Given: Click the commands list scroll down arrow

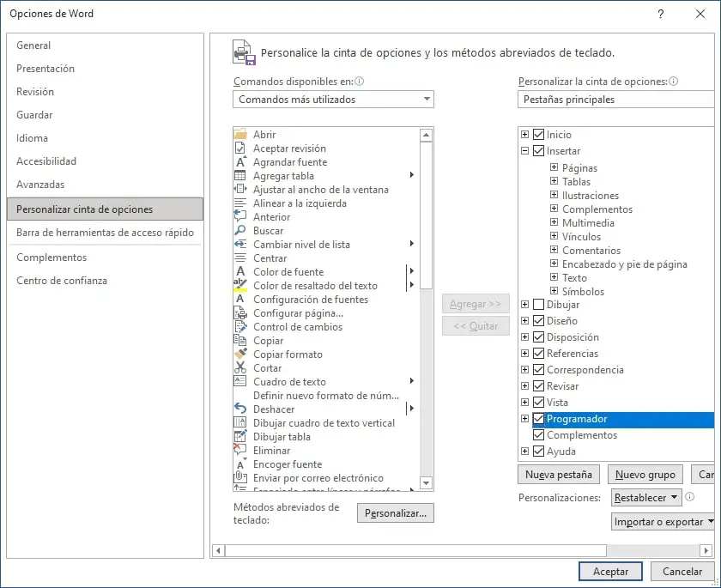Looking at the screenshot, I should (x=427, y=482).
